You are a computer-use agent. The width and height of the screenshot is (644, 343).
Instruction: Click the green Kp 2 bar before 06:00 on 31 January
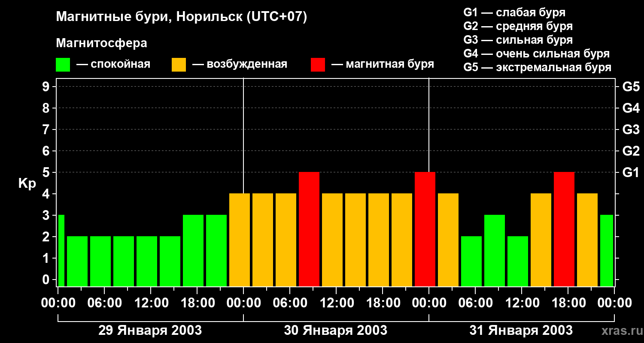pos(471,262)
